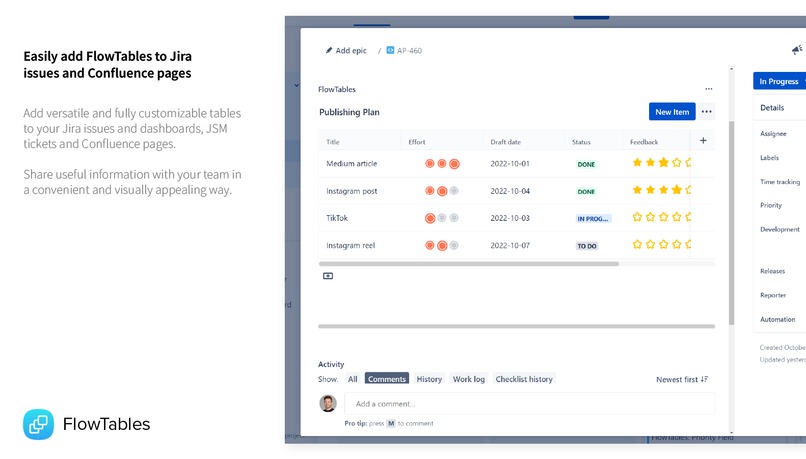Click the 2022-10-07 draft date cell
The image size is (806, 459).
point(509,245)
